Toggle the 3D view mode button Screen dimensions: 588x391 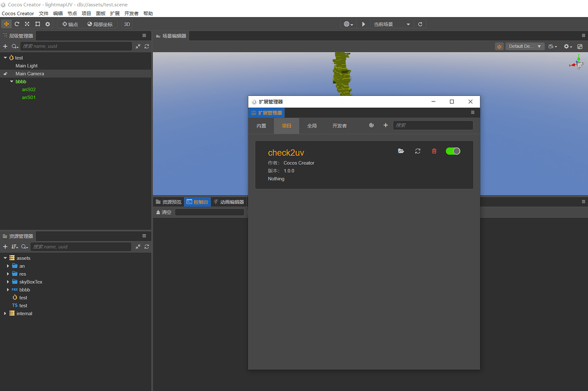point(127,24)
